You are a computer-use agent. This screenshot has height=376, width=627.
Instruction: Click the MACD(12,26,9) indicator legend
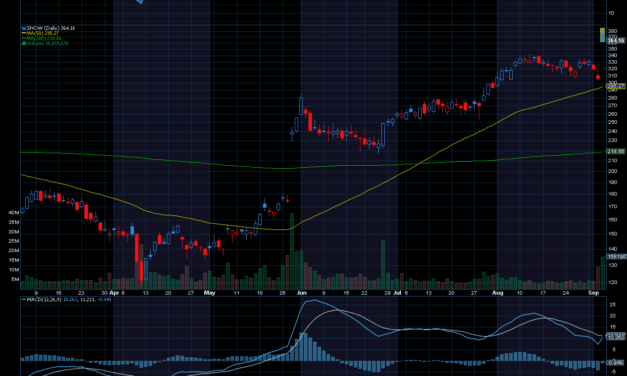pos(66,299)
